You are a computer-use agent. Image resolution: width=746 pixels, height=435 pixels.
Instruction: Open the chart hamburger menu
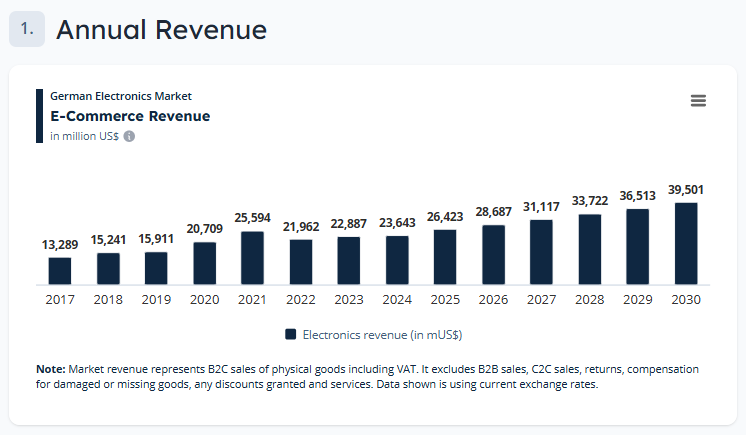[x=698, y=100]
